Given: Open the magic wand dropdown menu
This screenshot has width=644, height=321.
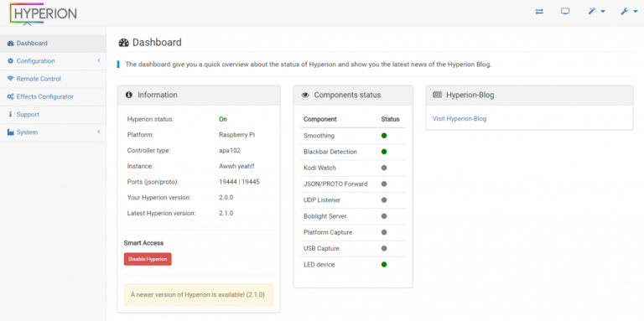Looking at the screenshot, I should point(596,12).
